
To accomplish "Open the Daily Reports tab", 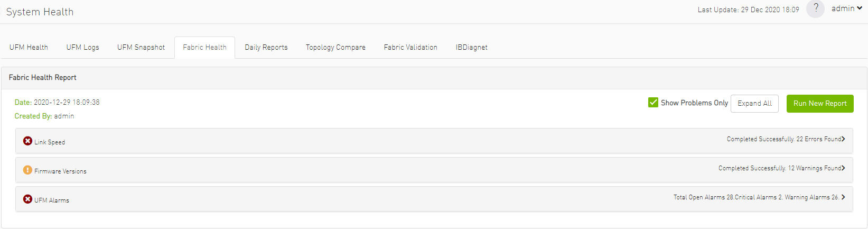I will coord(266,48).
